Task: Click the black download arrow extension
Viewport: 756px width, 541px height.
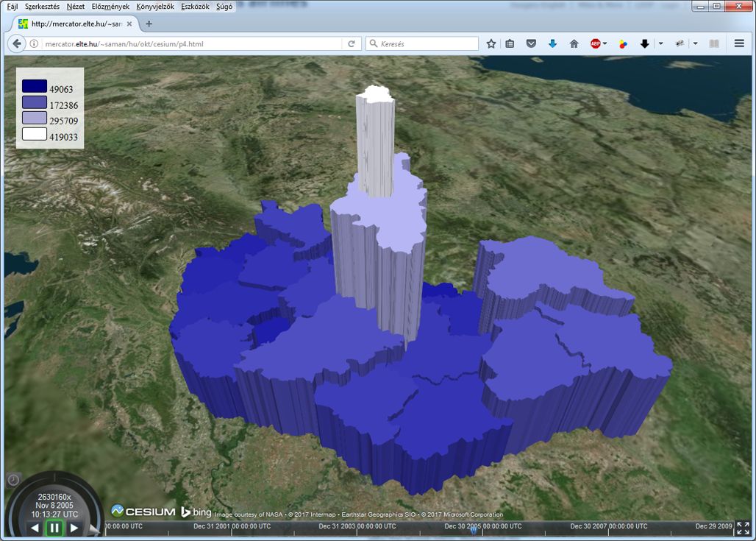Action: (x=645, y=44)
